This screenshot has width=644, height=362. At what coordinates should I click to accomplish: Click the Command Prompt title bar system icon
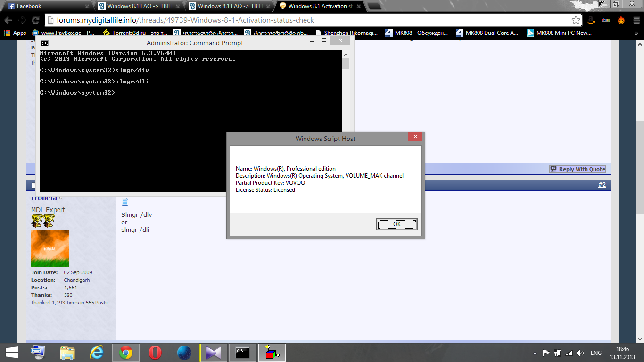coord(44,42)
